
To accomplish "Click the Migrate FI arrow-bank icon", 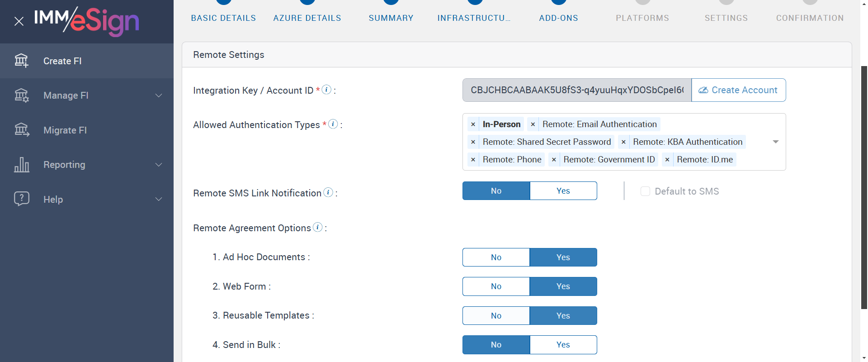I will 21,130.
